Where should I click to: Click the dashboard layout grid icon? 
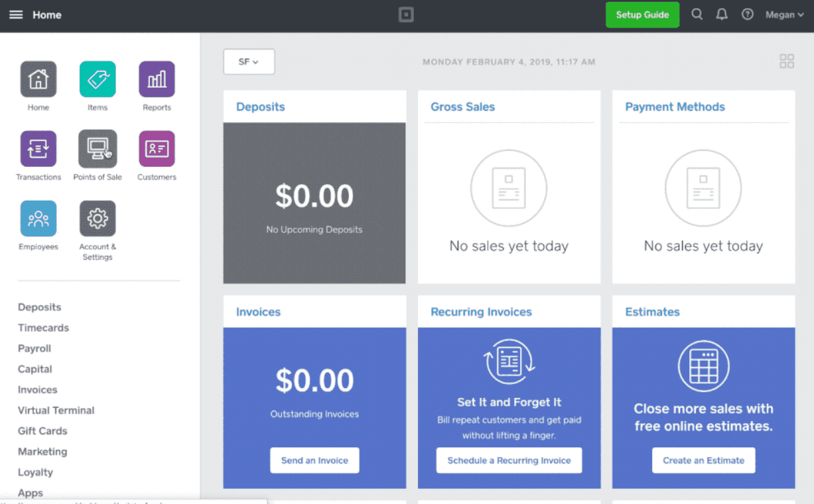click(x=787, y=61)
